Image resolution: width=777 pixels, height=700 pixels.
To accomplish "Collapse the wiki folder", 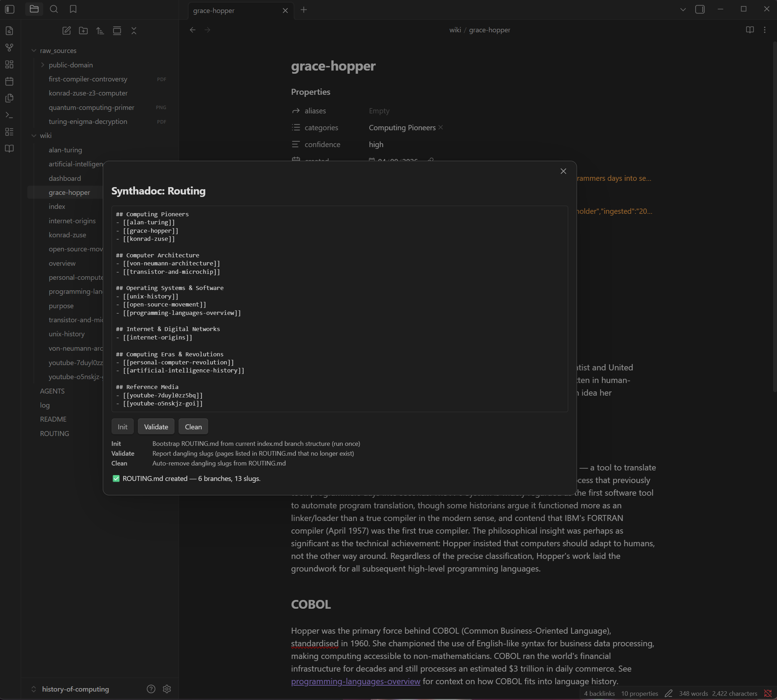I will pyautogui.click(x=34, y=136).
